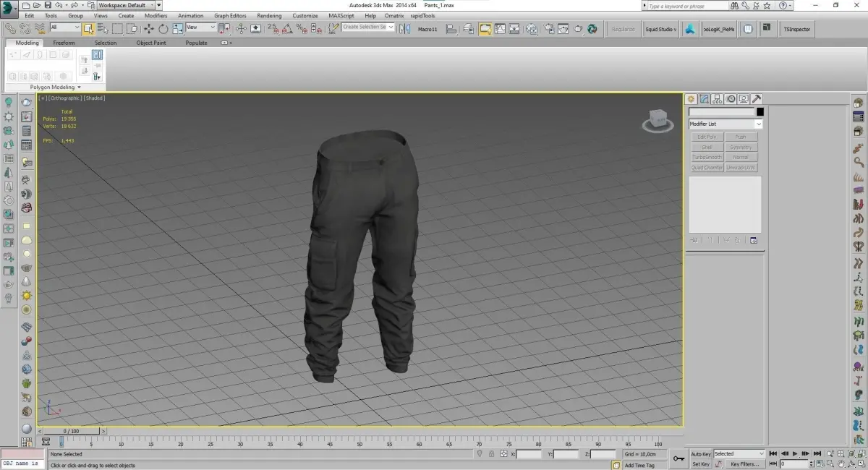Click the Macro11 toolbar button
Viewport: 868px width, 470px height.
[x=427, y=30]
